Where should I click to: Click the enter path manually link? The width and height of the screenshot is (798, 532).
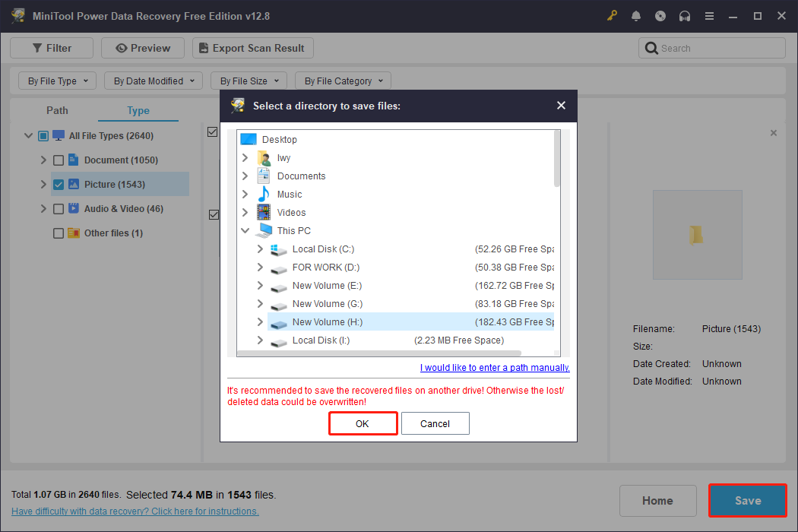pyautogui.click(x=494, y=367)
